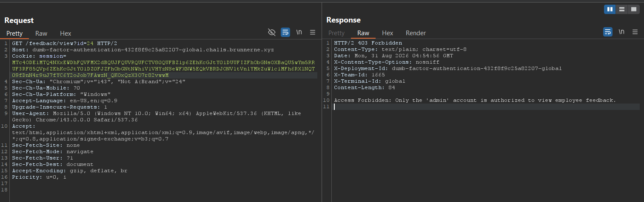Click the Sec-Ch-Ua "Chromium" header line

99,81
